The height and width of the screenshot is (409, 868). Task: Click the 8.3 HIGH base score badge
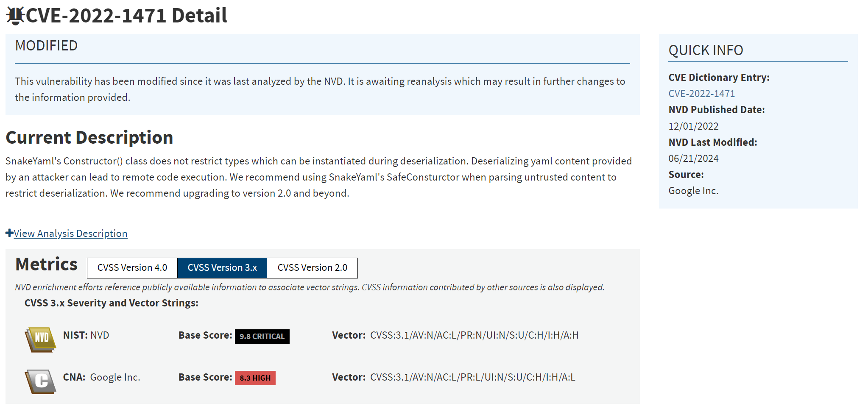(255, 378)
